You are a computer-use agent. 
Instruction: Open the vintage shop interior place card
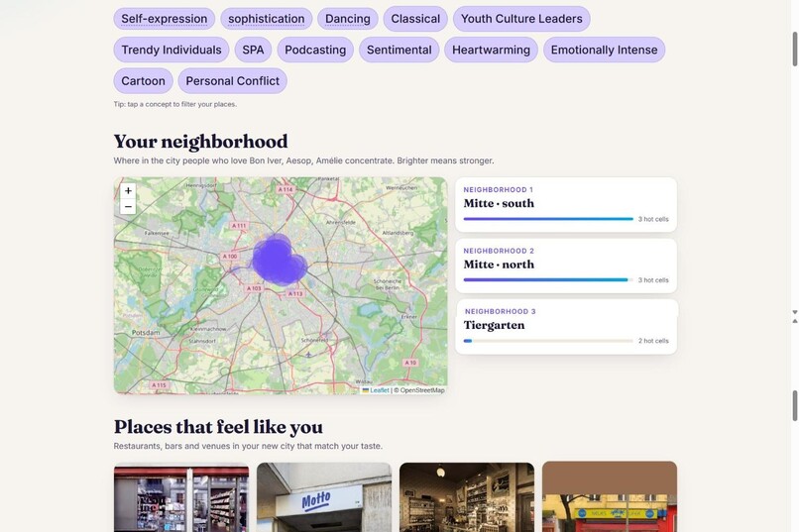click(467, 497)
